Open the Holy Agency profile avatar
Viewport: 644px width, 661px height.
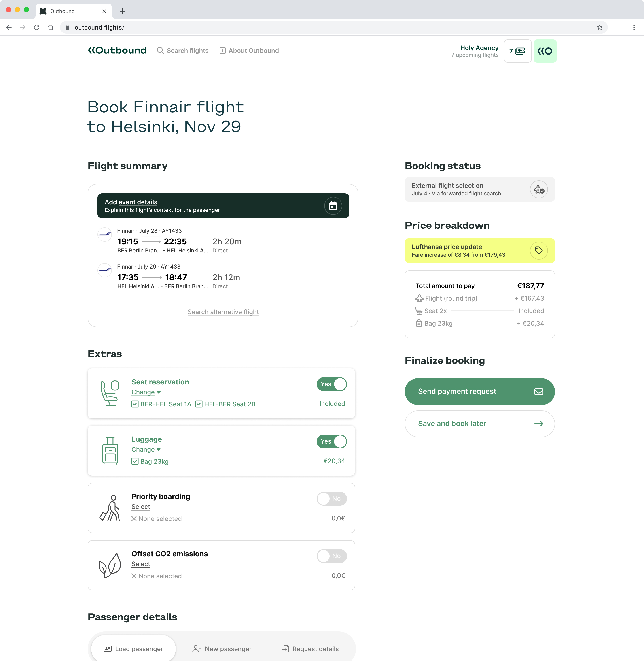[x=545, y=51]
